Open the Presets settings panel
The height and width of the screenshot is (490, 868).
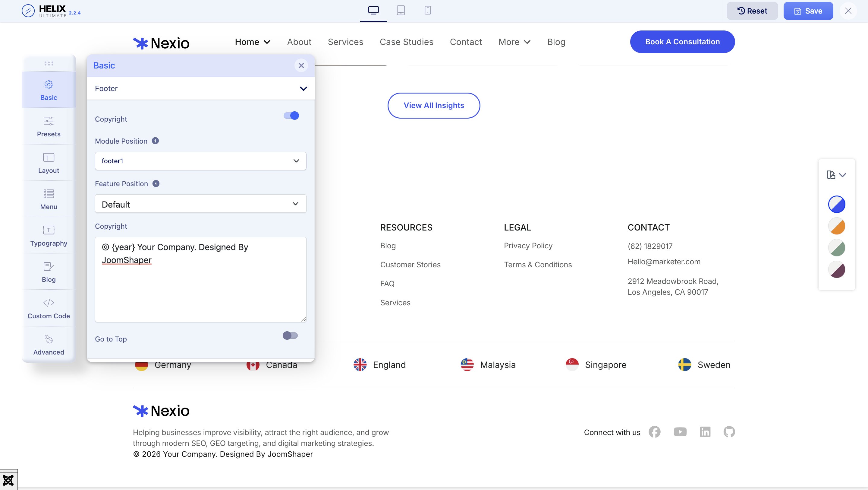pos(49,126)
